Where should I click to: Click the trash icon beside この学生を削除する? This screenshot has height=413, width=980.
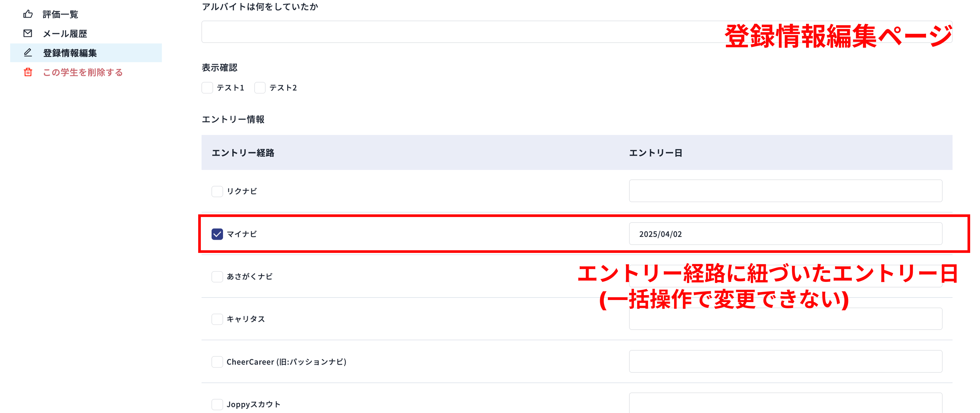click(28, 72)
